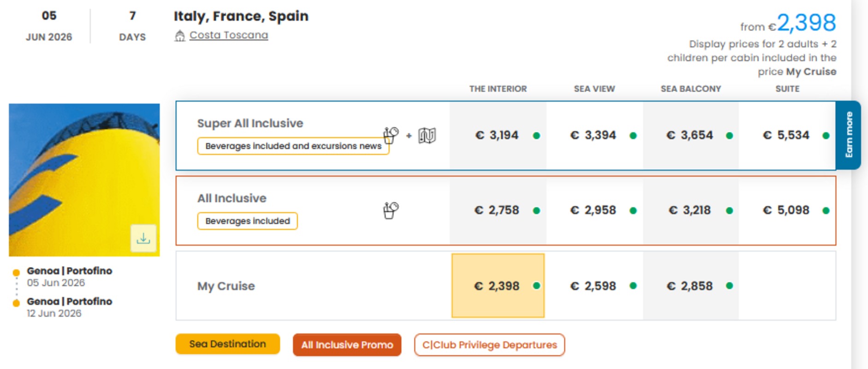Click the beverage glass icon in Super All Inclusive
868x369 pixels.
pos(391,135)
